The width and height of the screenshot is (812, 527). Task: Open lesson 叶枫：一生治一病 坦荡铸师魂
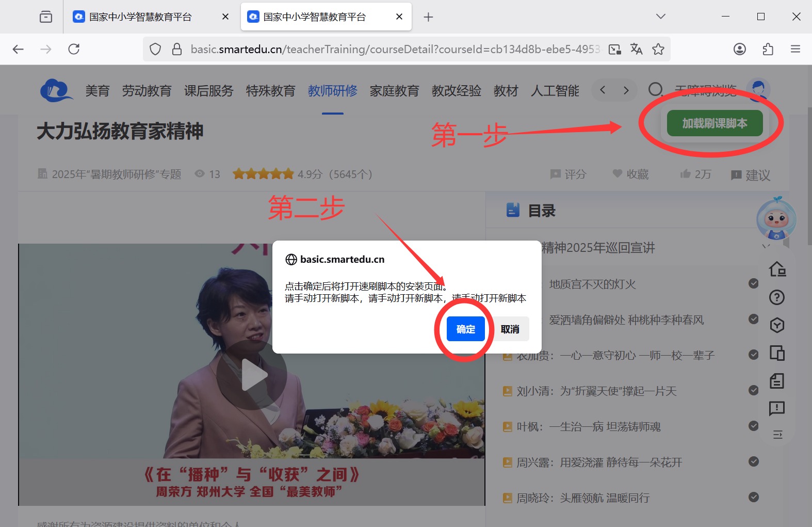point(589,427)
